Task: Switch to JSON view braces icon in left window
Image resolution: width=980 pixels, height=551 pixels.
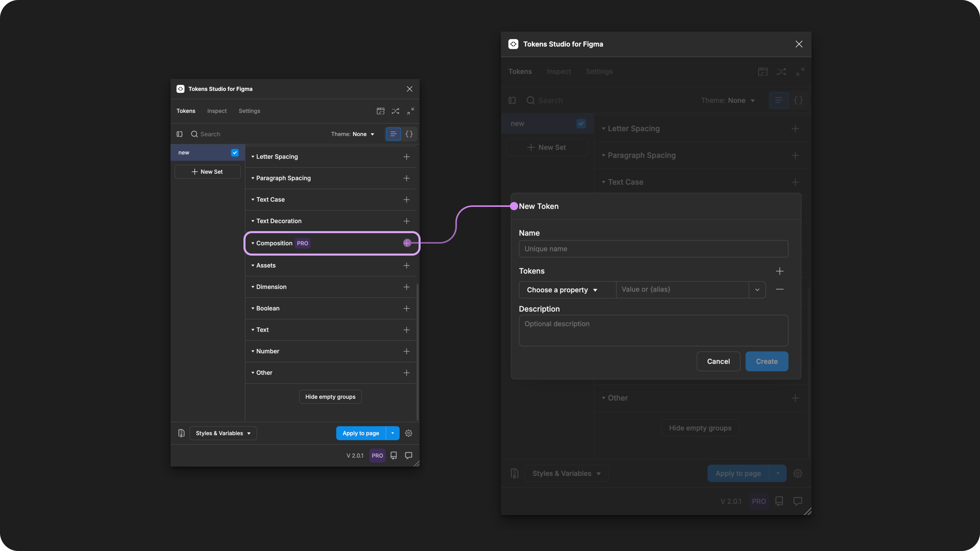Action: pos(409,134)
